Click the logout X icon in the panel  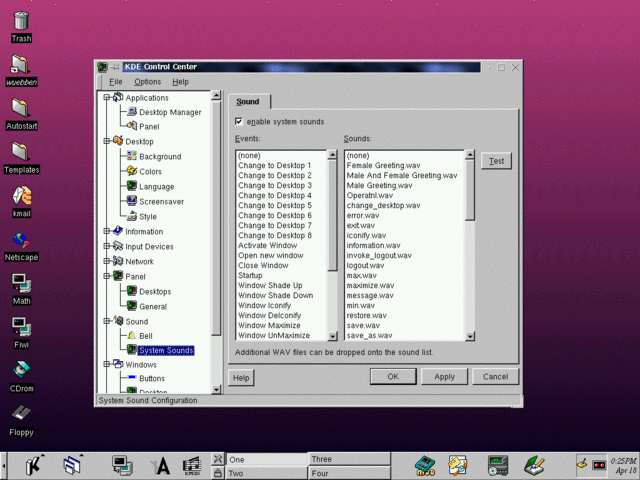tap(218, 459)
